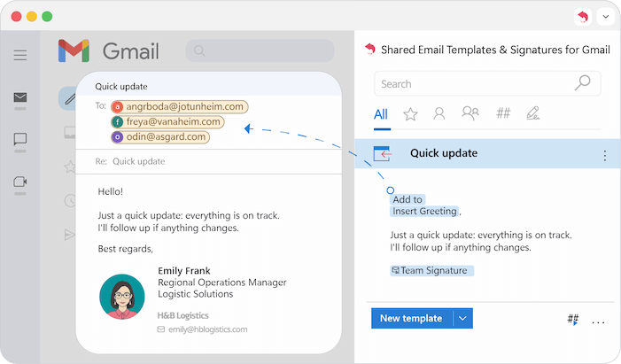This screenshot has width=621, height=364.
Task: Click the New template button
Action: 411,319
